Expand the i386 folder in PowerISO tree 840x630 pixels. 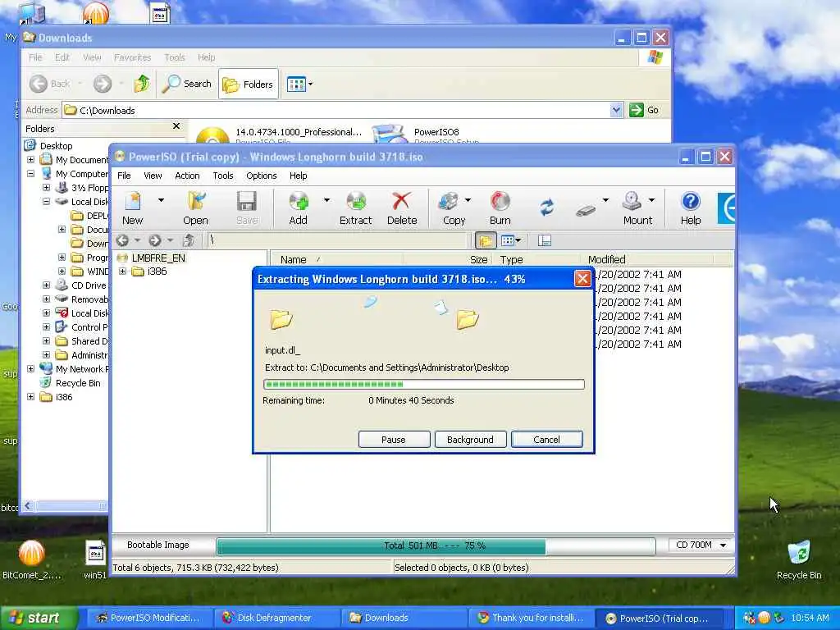[123, 272]
